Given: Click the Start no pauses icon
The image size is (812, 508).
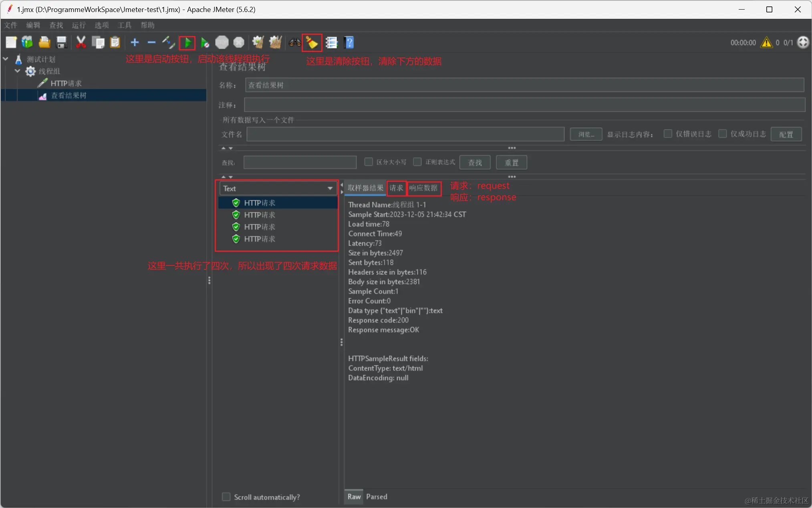Looking at the screenshot, I should [205, 42].
